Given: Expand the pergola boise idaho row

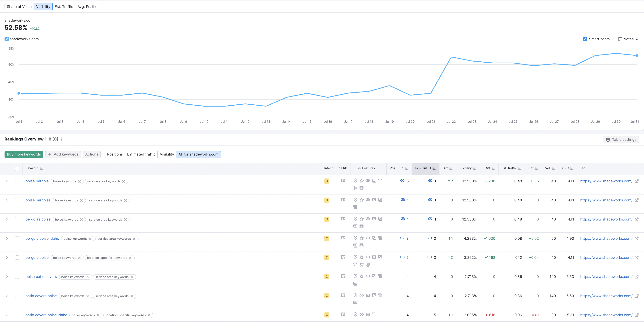Looking at the screenshot, I should (x=7, y=239).
